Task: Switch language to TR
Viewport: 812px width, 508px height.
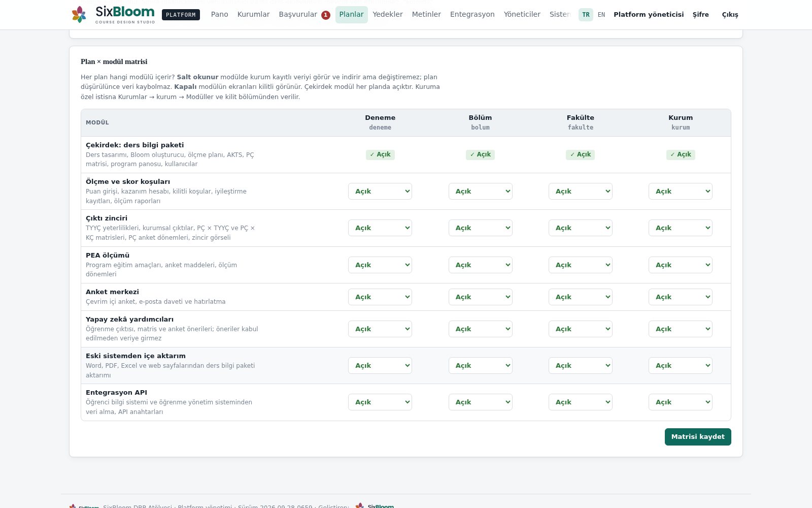Action: click(586, 15)
